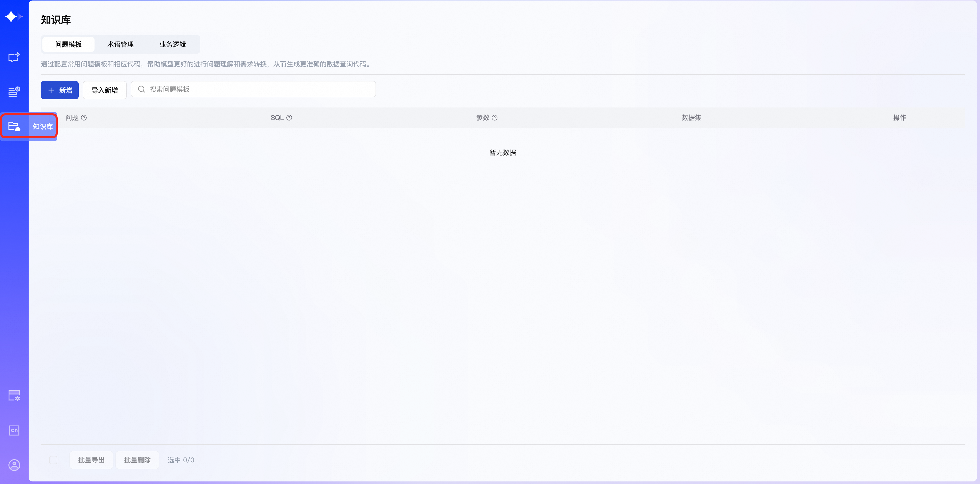The image size is (980, 484).
Task: Focus the 搜索问题模板 search field
Action: tap(253, 89)
